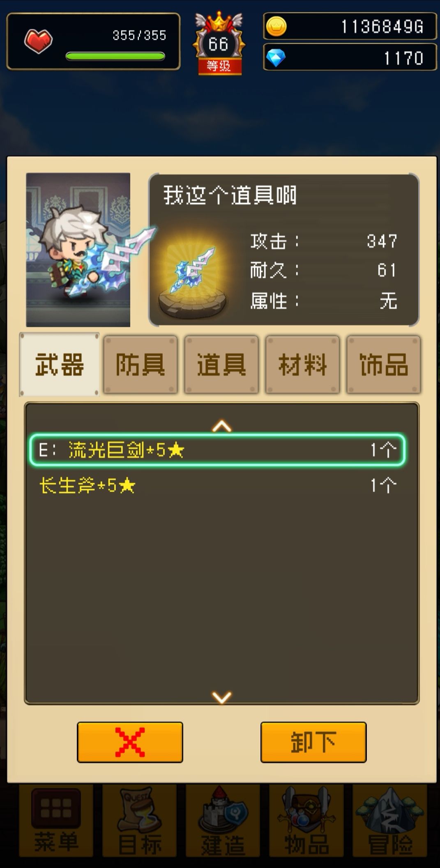Click the 卸下 unequip button
440x868 pixels.
click(313, 742)
